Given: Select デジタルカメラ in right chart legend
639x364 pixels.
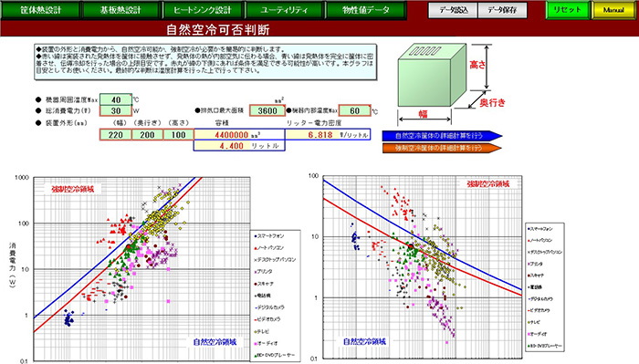Looking at the screenshot, I should 540,299.
